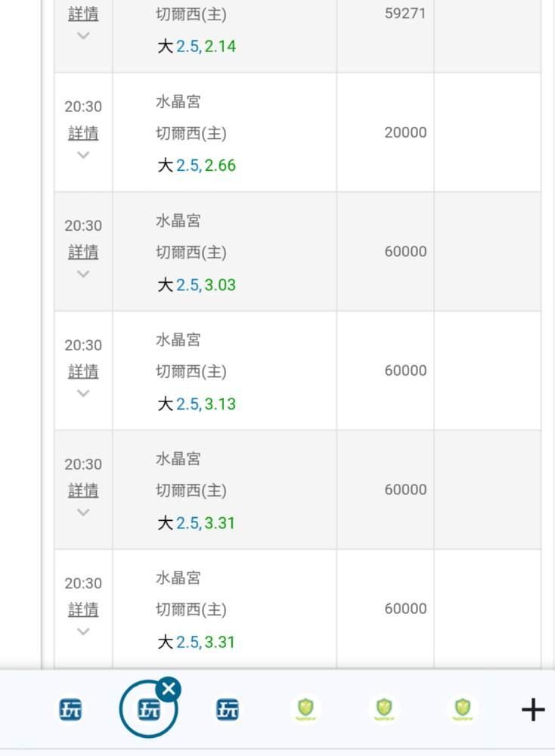Expand chevron below 詳情 in 2.66 row
555x756 pixels.
[x=83, y=155]
